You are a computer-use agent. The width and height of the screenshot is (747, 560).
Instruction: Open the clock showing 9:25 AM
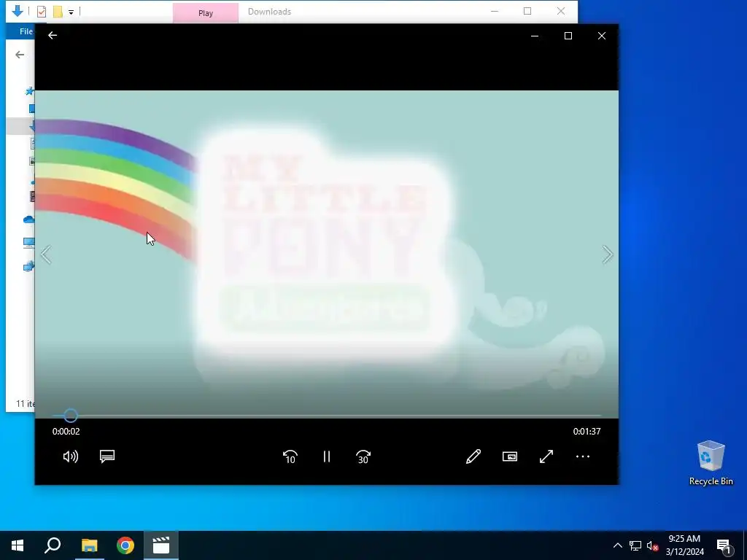684,545
